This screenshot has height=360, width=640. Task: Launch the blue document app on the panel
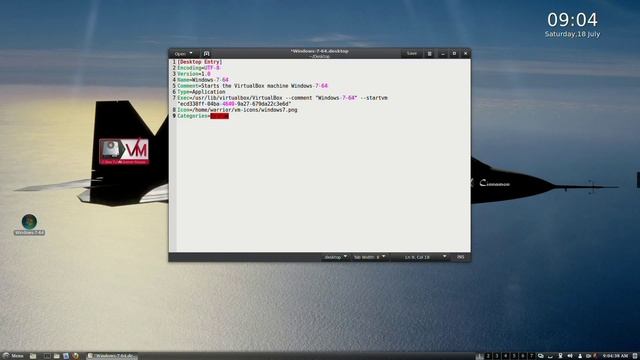click(x=66, y=356)
